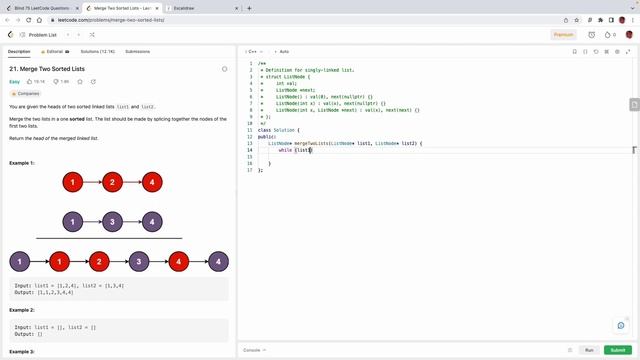Viewport: 640px width, 360px height.
Task: Go to the next problem arrow
Action: point(78,35)
